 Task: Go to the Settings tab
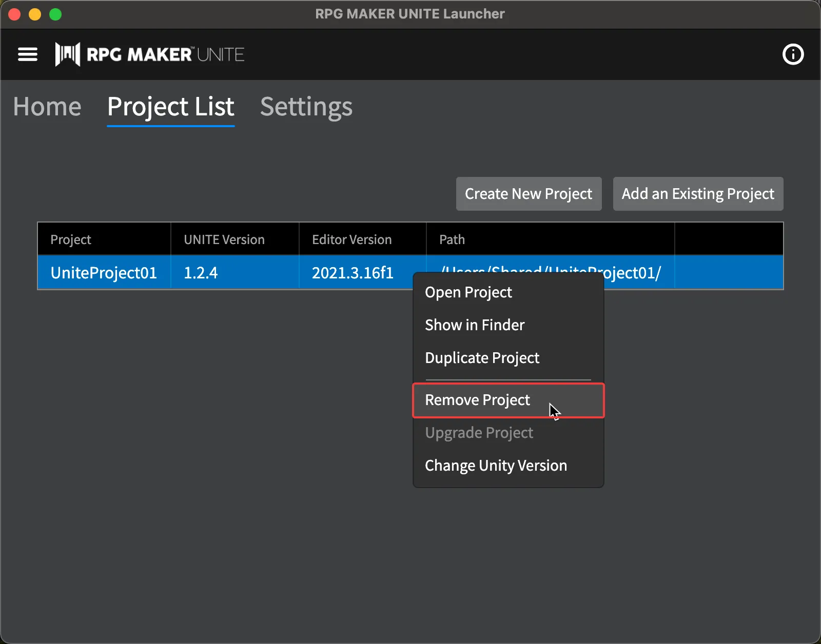pos(306,107)
